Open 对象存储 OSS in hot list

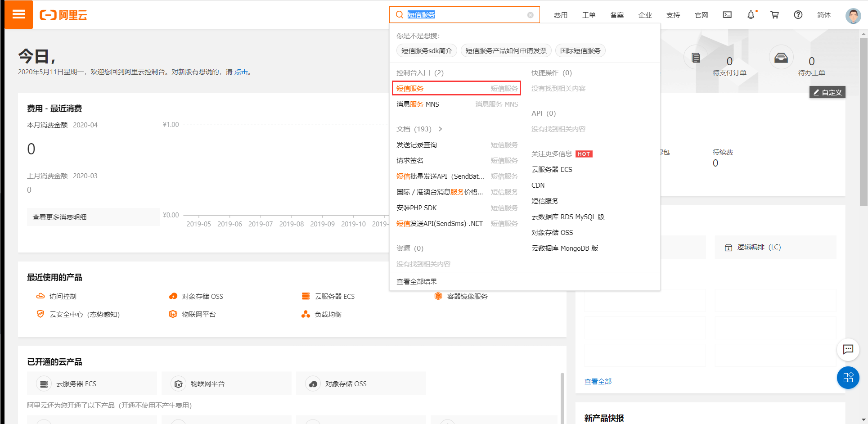click(x=552, y=233)
